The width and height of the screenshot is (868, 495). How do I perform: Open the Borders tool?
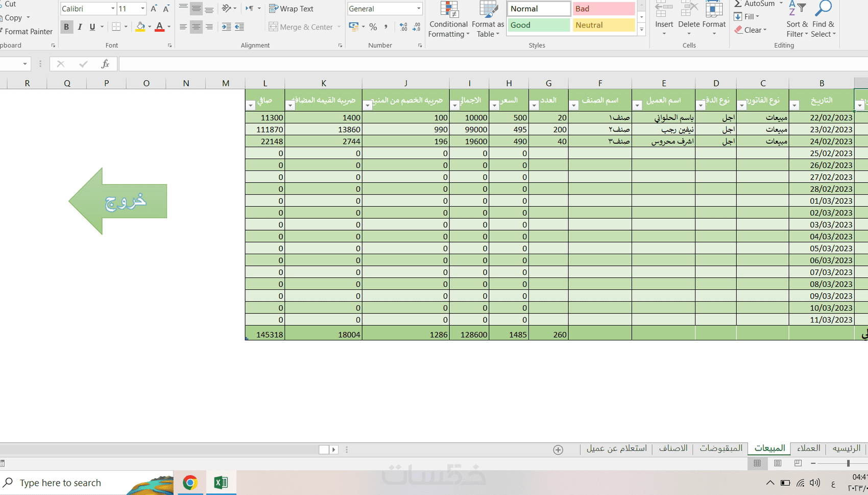116,27
